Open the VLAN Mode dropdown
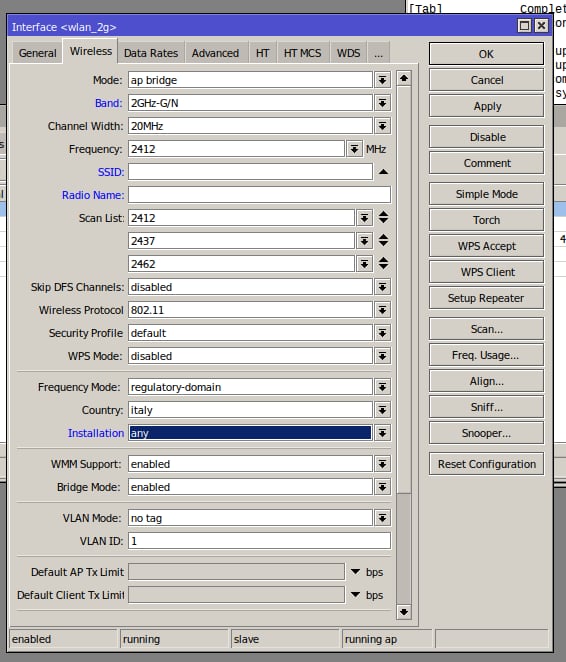The width and height of the screenshot is (566, 662). click(382, 518)
